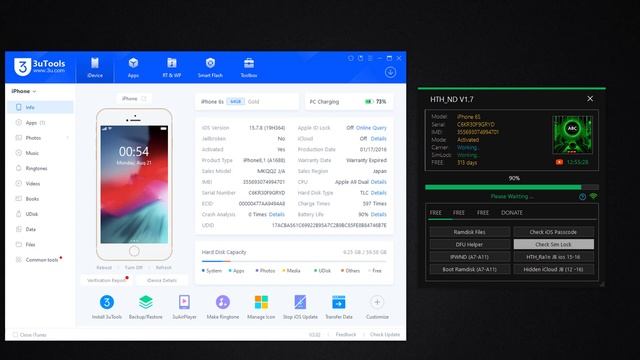Open the menu lines icon in 3uTools title bar
Image resolution: width=640 pixels, height=360 pixels.
click(370, 58)
